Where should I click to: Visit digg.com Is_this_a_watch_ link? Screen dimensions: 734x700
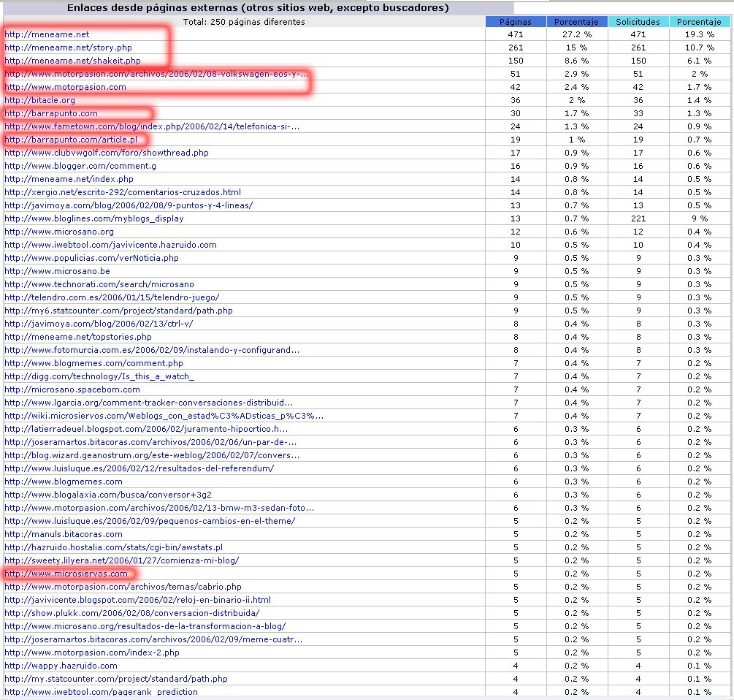[99, 375]
